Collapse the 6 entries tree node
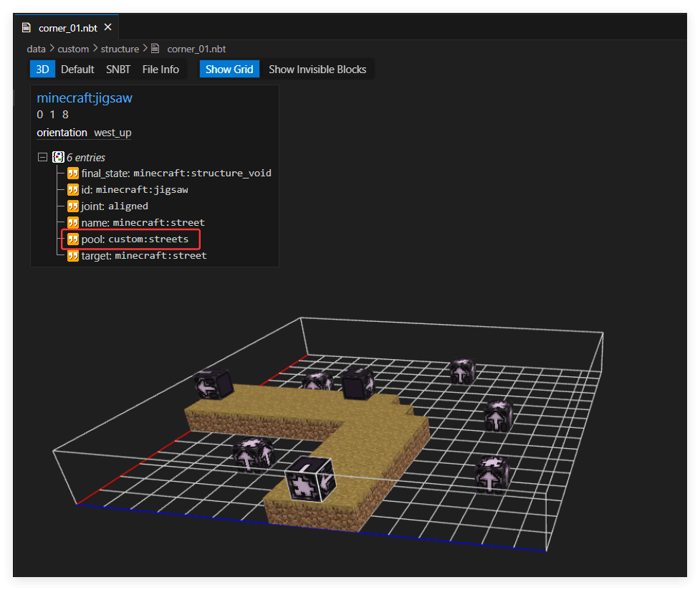700x590 pixels. pos(42,157)
